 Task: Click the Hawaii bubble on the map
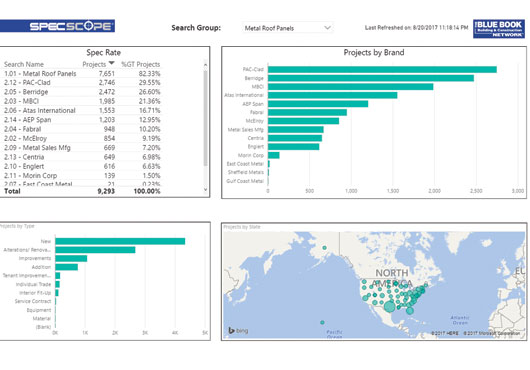coord(322,322)
